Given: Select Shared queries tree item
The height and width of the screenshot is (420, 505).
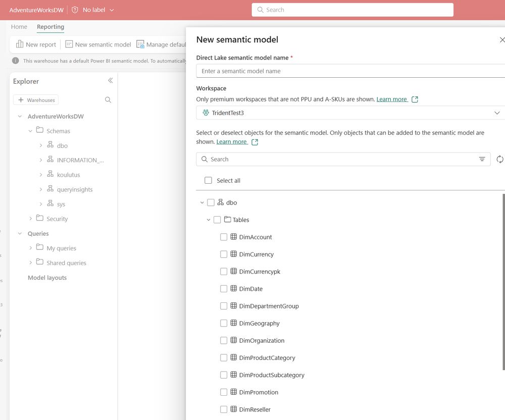Looking at the screenshot, I should coord(66,263).
